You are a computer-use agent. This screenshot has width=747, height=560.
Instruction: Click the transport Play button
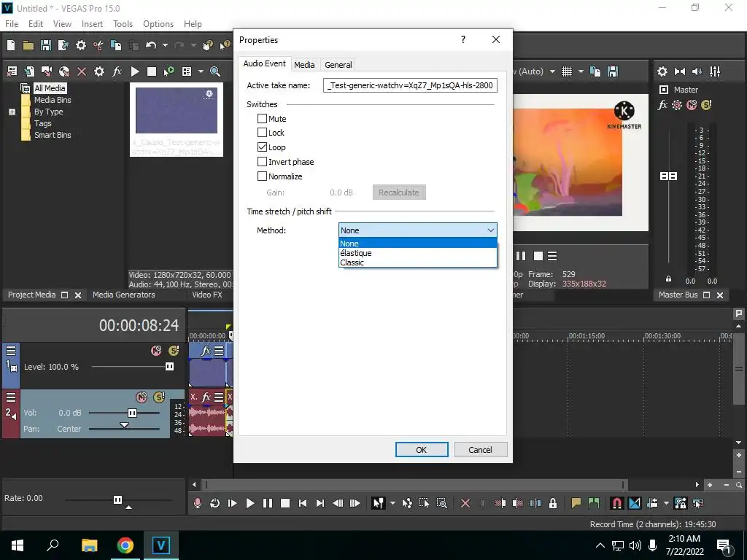click(249, 503)
